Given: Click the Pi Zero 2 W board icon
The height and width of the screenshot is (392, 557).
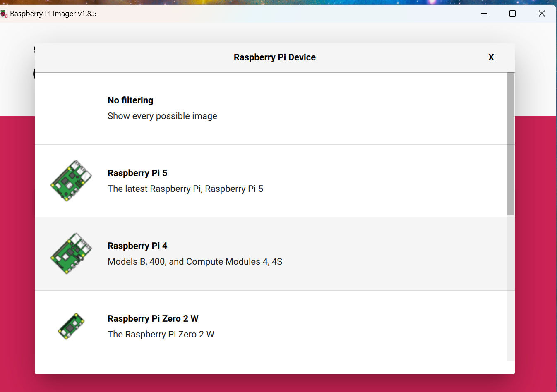Looking at the screenshot, I should 71,326.
